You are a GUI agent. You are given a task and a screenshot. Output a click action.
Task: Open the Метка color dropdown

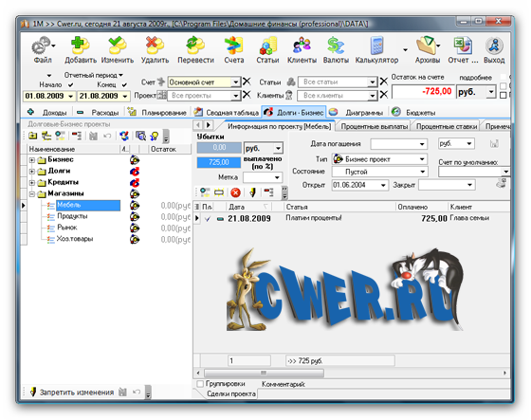coord(277,177)
